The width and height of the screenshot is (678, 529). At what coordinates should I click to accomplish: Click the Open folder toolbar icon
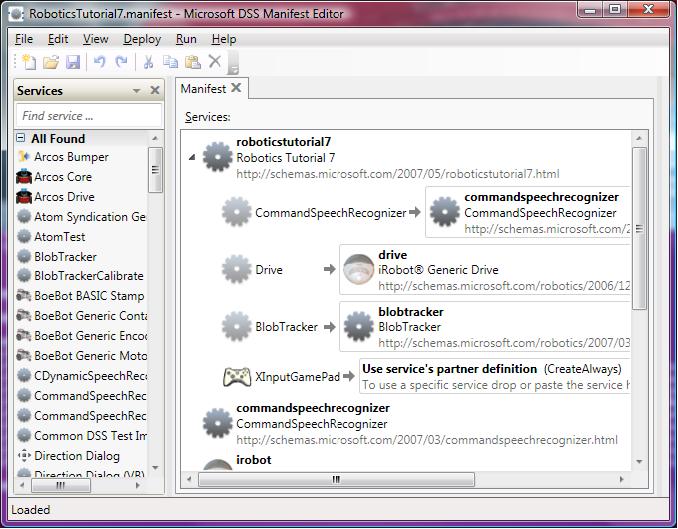coord(51,63)
